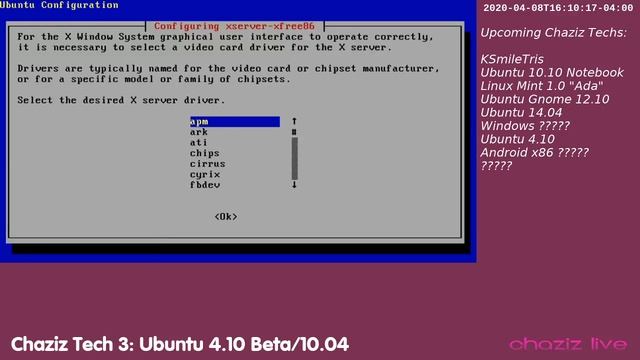Click the 'chaziz live' logo text

click(x=568, y=344)
